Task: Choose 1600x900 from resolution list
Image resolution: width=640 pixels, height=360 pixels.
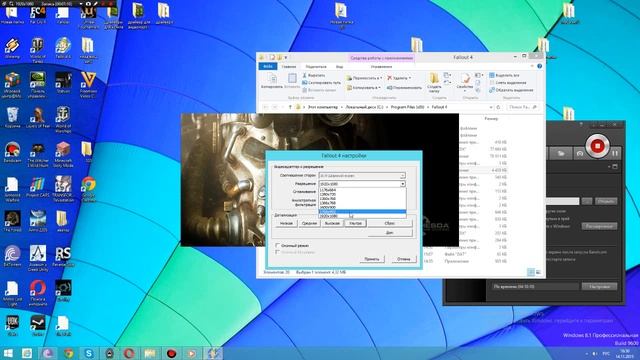Action: coord(362,207)
